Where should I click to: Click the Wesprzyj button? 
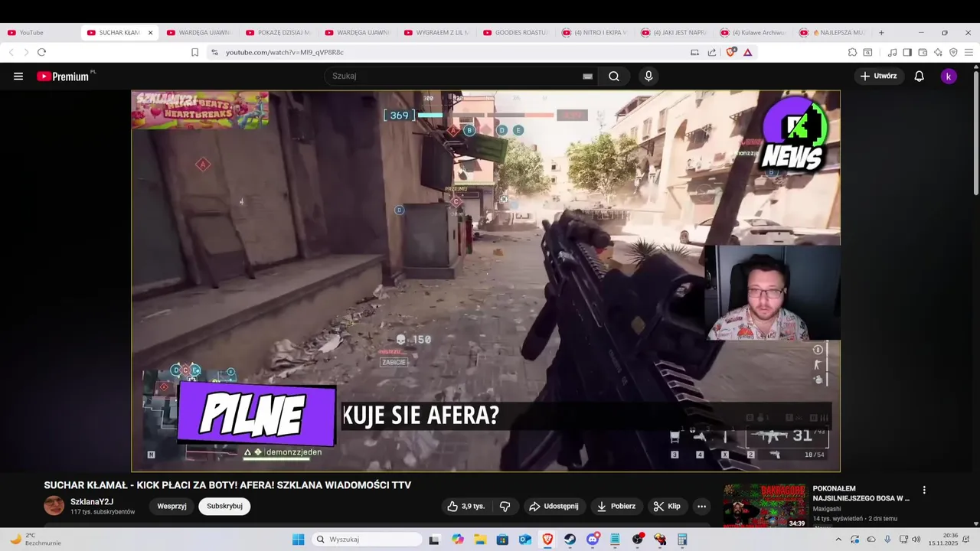(x=171, y=506)
